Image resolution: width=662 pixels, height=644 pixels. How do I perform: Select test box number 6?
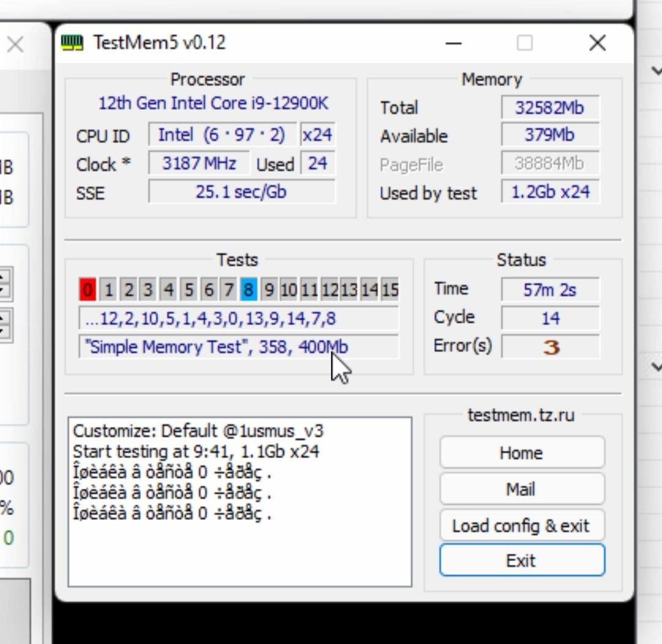(x=208, y=289)
